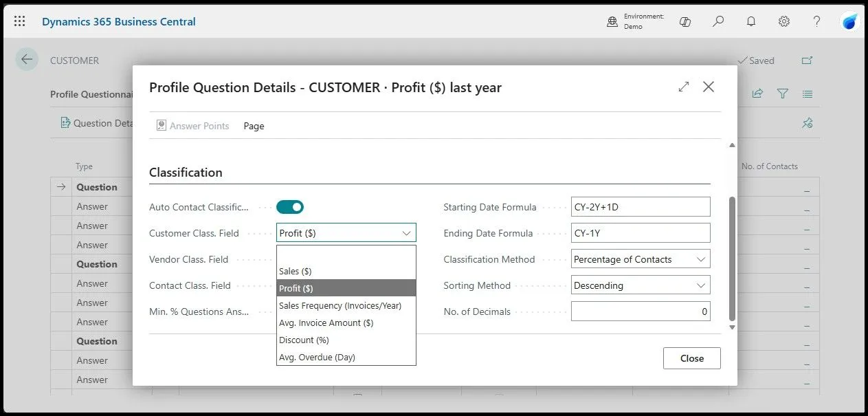
Task: Click the Ending Date Formula field
Action: coord(641,233)
